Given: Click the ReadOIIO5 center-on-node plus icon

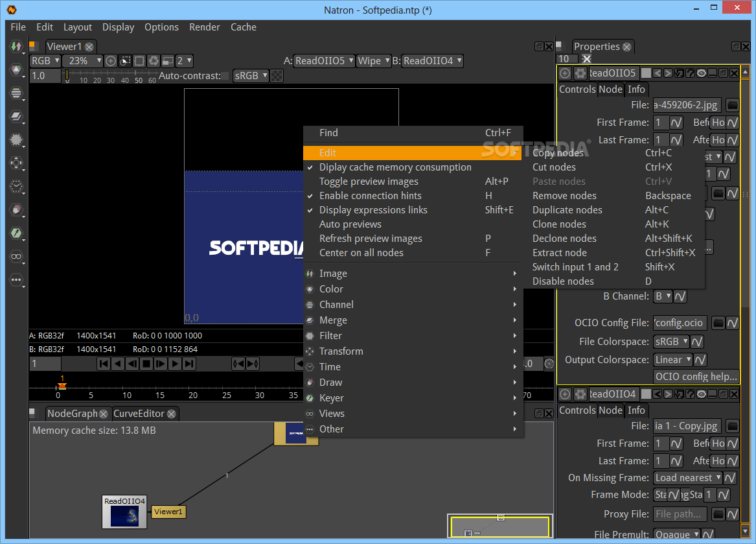Looking at the screenshot, I should coord(565,73).
